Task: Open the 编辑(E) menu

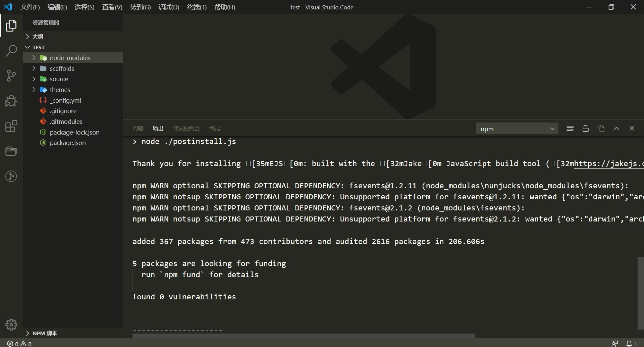Action: (x=57, y=7)
